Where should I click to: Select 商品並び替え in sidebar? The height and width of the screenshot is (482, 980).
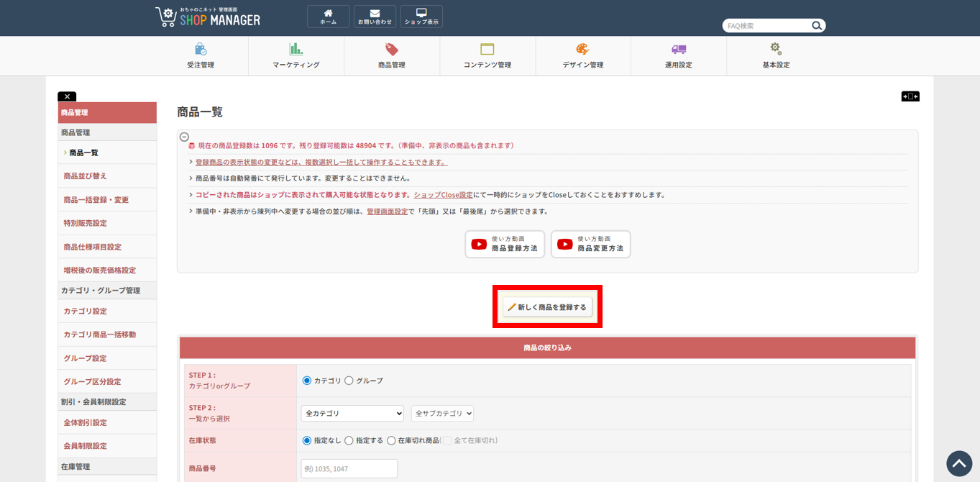point(85,176)
